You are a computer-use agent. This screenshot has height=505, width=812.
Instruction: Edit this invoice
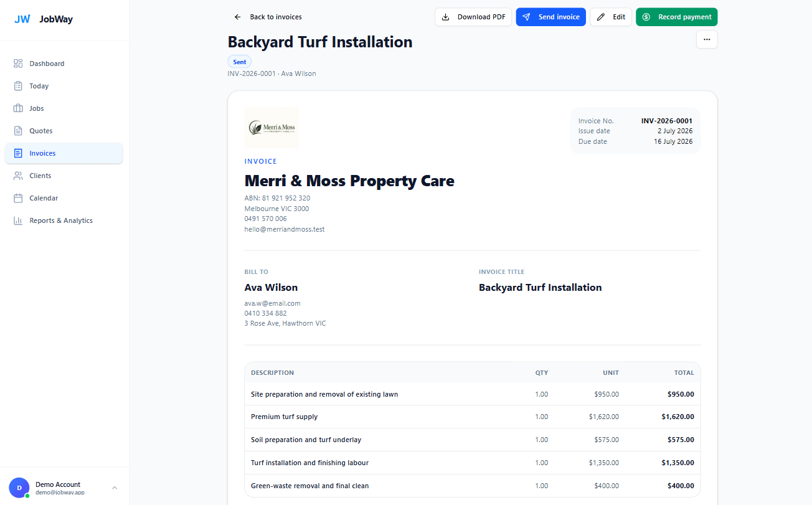tap(611, 17)
